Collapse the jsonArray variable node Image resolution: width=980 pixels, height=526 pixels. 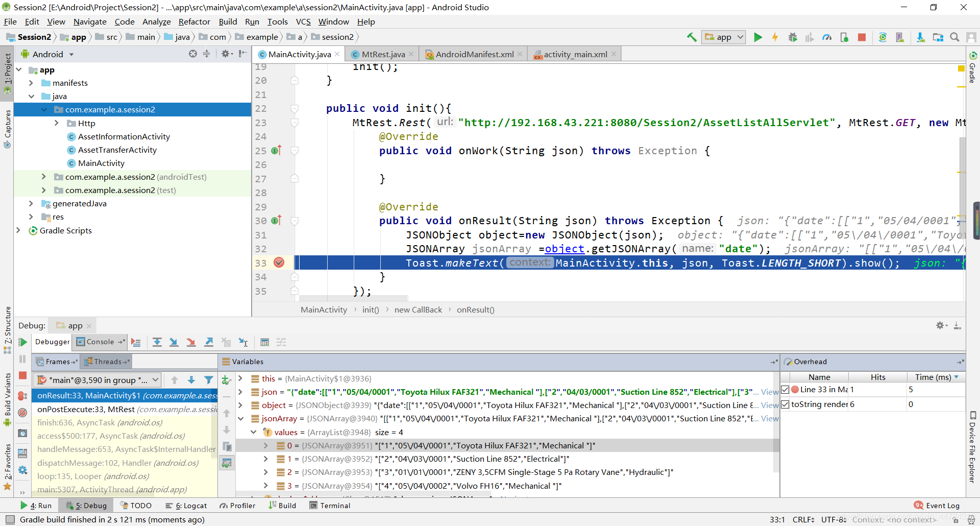coord(241,418)
